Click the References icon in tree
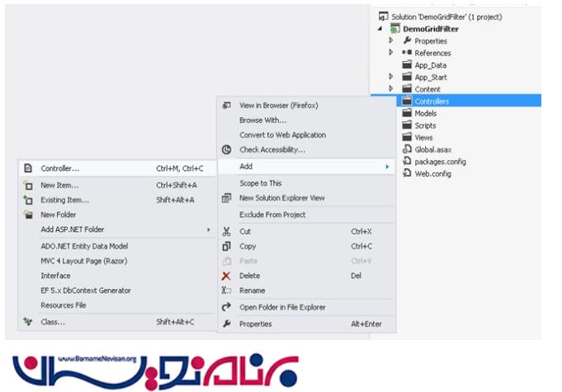The height and width of the screenshot is (392, 562). pos(407,53)
